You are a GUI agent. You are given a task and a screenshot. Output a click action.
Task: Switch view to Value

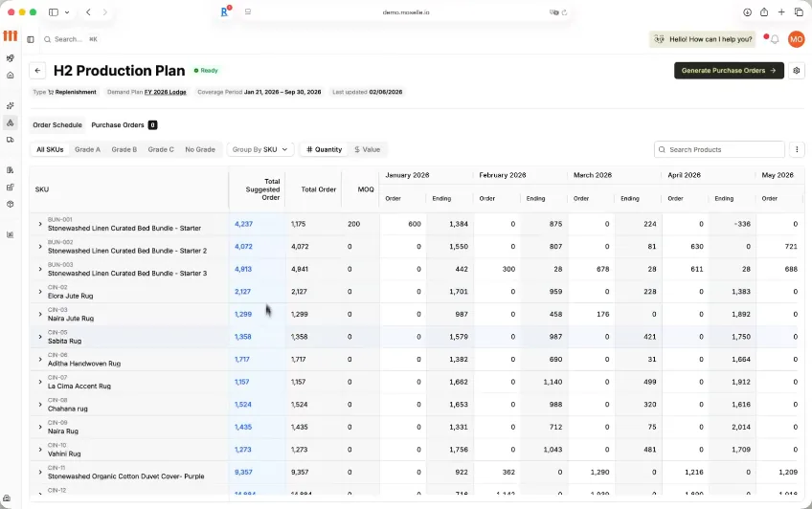pyautogui.click(x=367, y=149)
